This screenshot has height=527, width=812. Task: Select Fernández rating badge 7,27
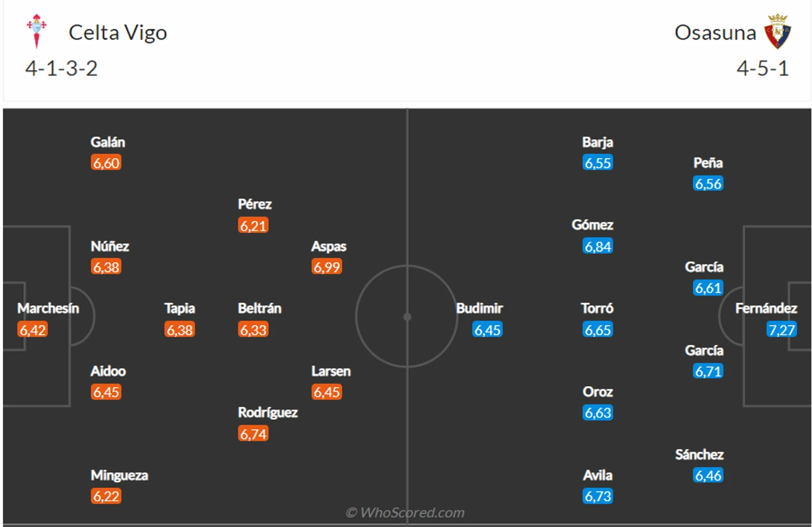click(x=781, y=330)
